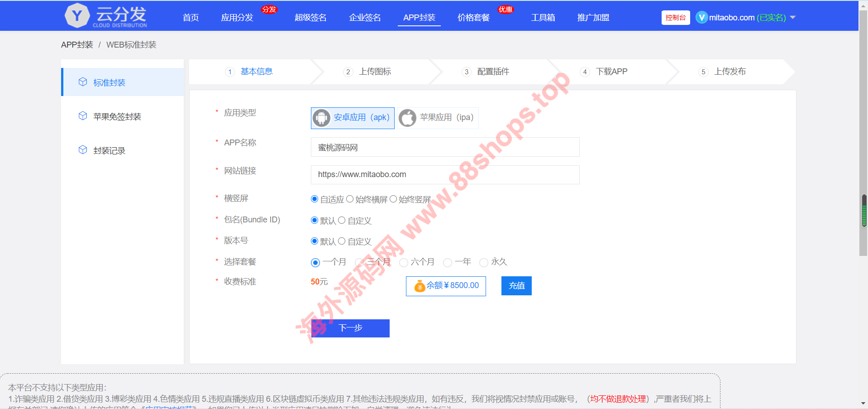Select the Apple logo icon for ipa
Image resolution: width=868 pixels, height=409 pixels.
407,118
